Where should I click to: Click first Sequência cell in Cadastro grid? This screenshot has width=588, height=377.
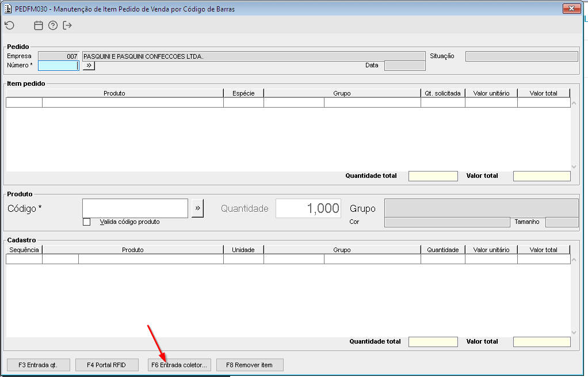point(24,259)
